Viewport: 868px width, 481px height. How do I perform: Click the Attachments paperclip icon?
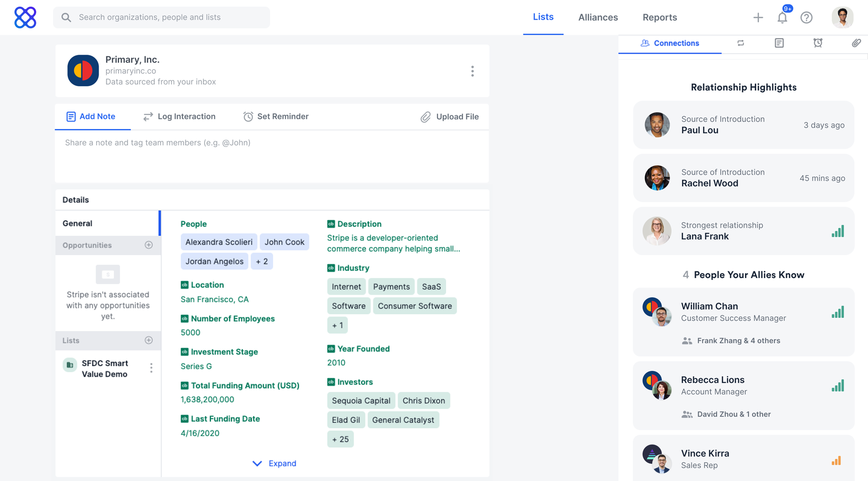point(856,44)
